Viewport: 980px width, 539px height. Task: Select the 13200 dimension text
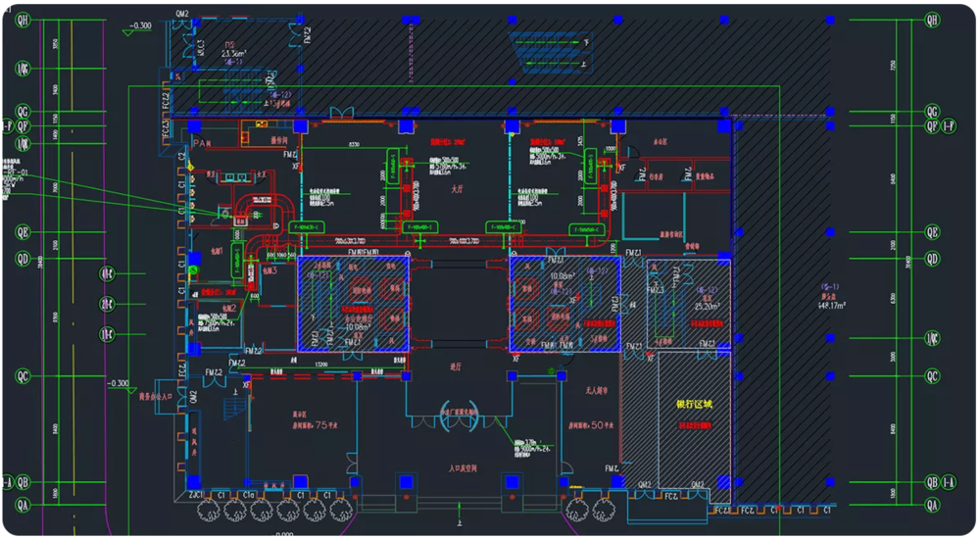321,364
